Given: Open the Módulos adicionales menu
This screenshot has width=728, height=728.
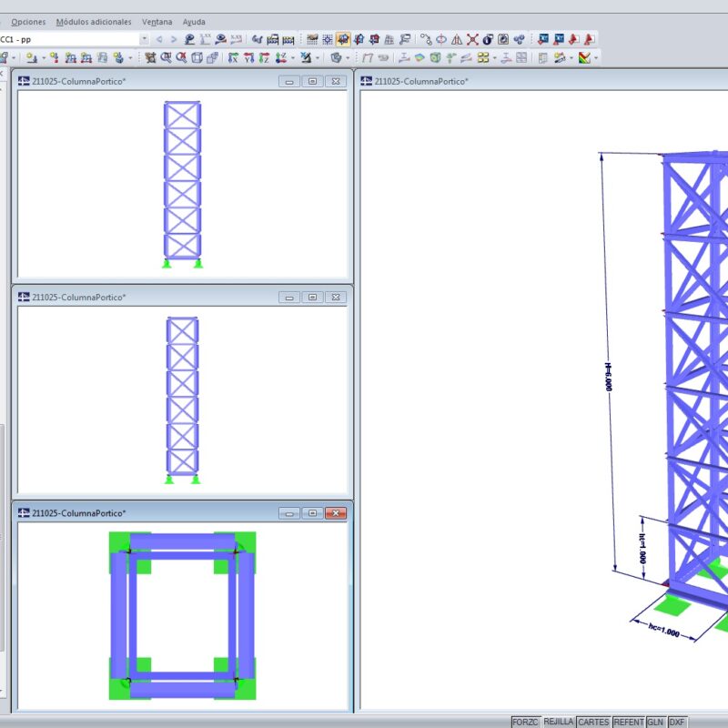Looking at the screenshot, I should coord(94,22).
